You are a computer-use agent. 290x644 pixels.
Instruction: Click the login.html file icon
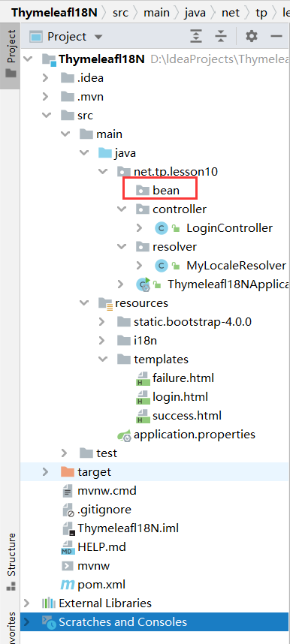click(x=143, y=397)
